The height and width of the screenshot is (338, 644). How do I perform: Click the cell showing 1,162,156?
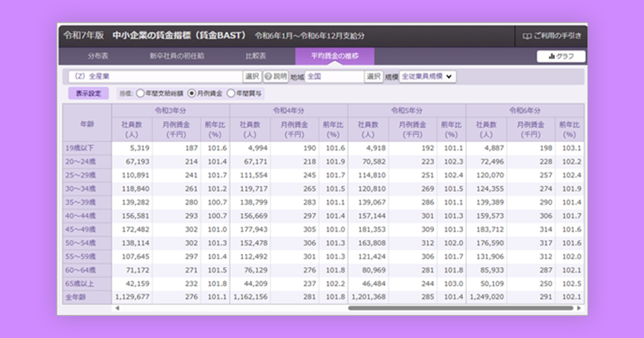(250, 297)
